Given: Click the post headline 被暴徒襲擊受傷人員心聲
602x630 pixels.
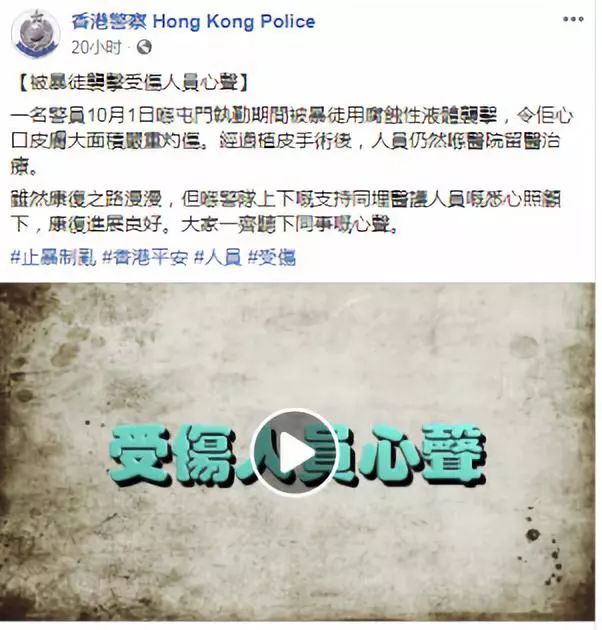Looking at the screenshot, I should pos(134,83).
